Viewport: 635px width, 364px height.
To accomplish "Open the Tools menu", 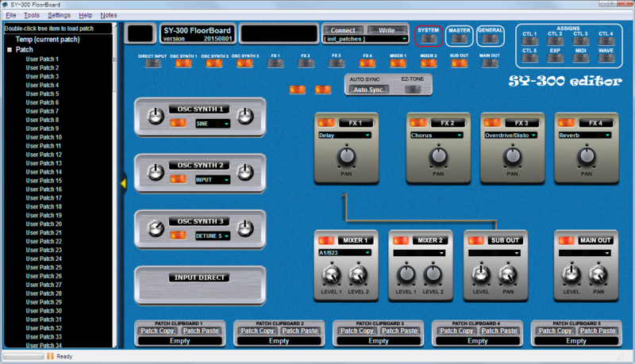I will 32,15.
